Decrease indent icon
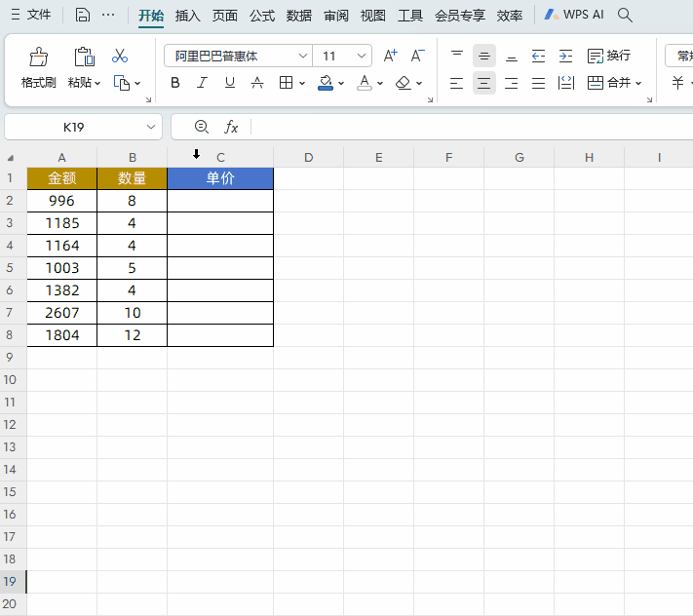693x616 pixels. click(x=538, y=56)
